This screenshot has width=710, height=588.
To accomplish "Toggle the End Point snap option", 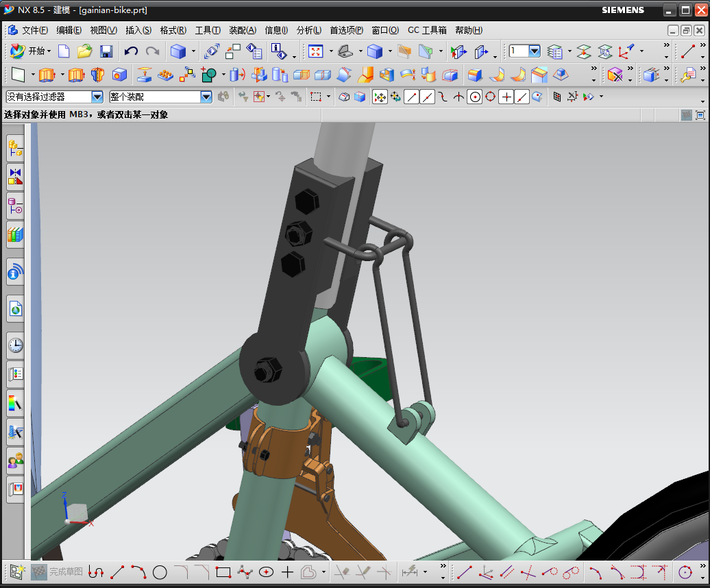I will 412,97.
